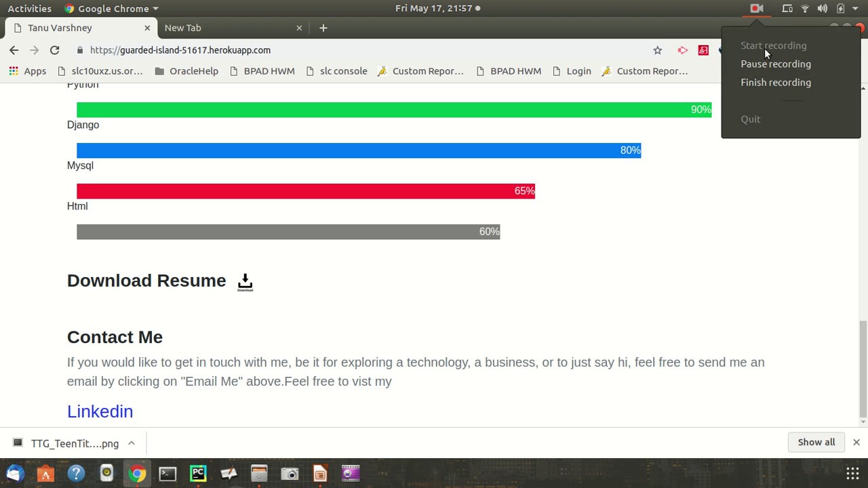Bookmark this page with the star icon
This screenshot has height=488, width=868.
tap(657, 50)
